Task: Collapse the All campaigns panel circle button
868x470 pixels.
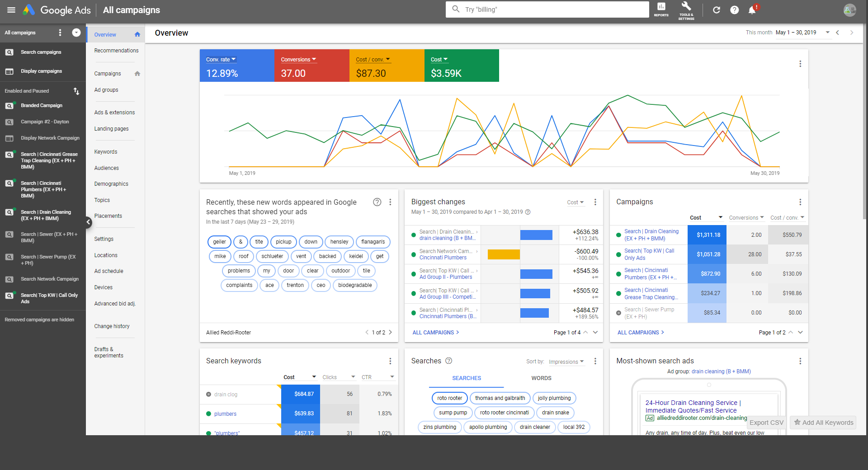Action: [76, 33]
